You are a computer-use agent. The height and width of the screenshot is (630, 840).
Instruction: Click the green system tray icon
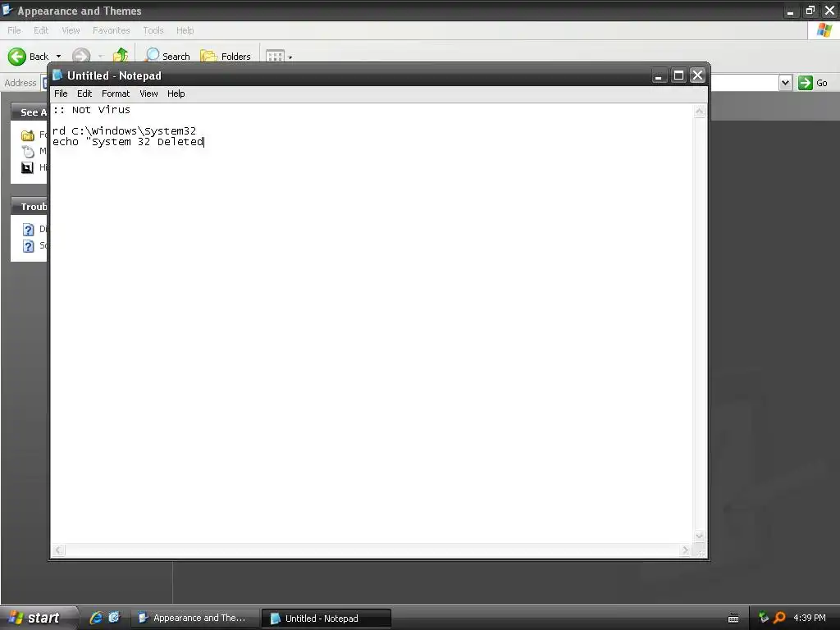tap(764, 618)
